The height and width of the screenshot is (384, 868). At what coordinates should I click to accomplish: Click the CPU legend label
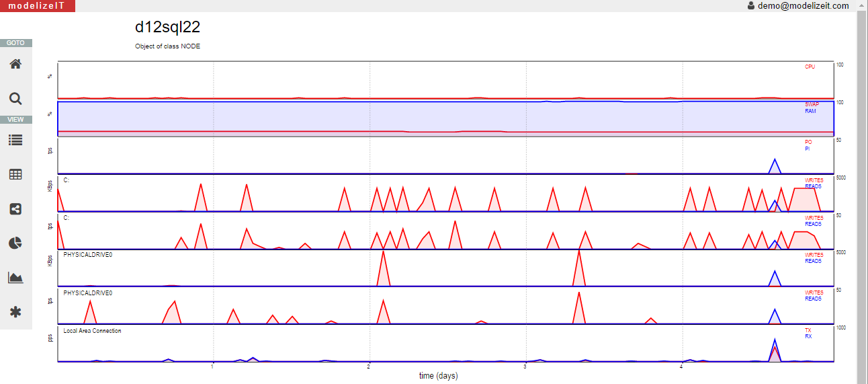(810, 67)
